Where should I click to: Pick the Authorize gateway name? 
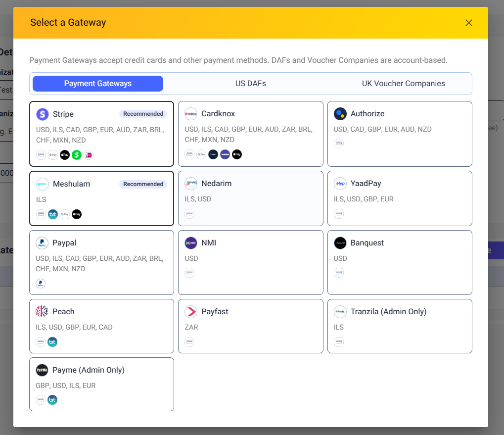coord(367,114)
